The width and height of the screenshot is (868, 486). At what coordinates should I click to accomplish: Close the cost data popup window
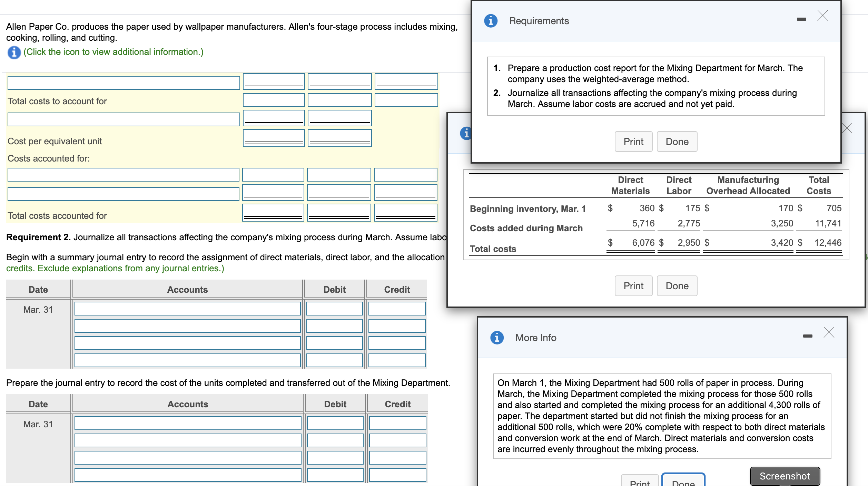click(x=847, y=128)
